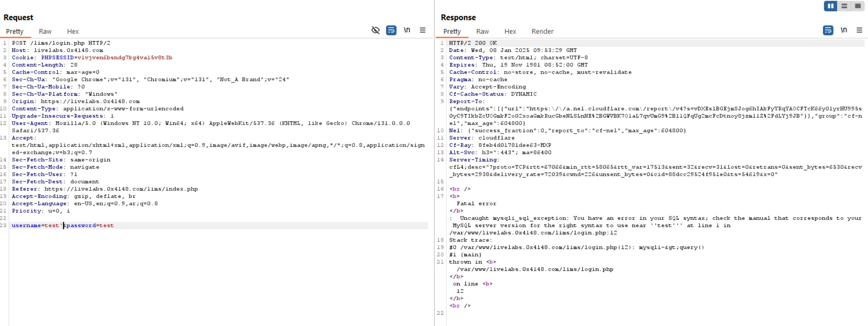Screen dimensions: 868x326
Task: Click the Alt-Svc header line
Action: [x=500, y=153]
